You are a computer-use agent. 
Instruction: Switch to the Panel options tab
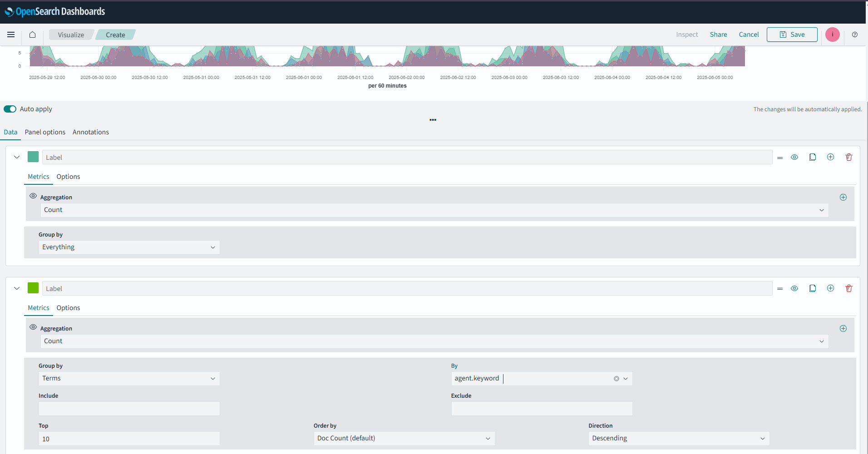(x=45, y=132)
